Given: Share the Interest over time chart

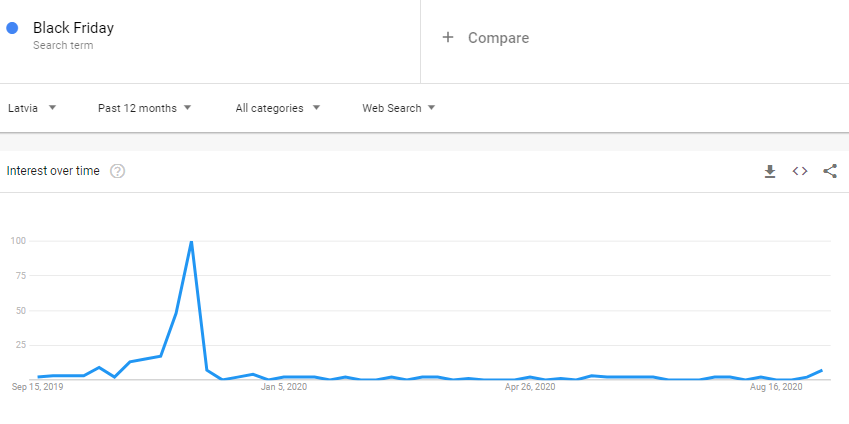Looking at the screenshot, I should (830, 171).
